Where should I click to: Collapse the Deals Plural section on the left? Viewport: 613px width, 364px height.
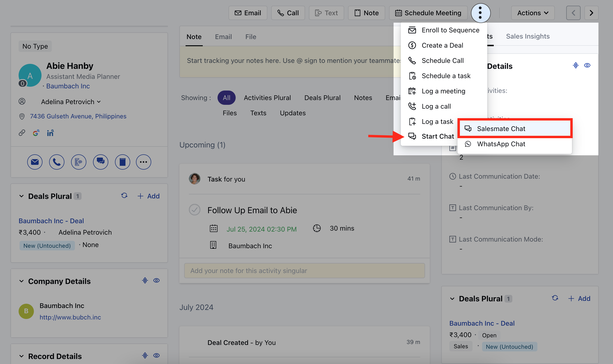21,196
